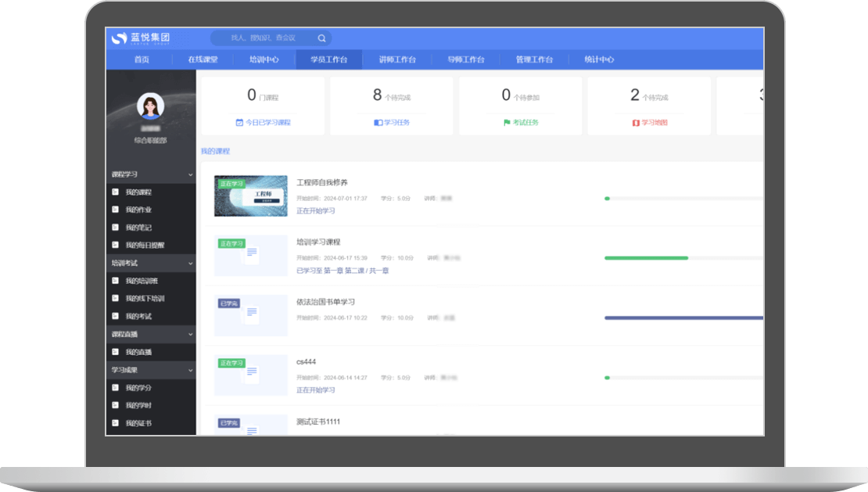The width and height of the screenshot is (868, 492).
Task: Click the 学习任务 book icon
Action: [x=378, y=123]
